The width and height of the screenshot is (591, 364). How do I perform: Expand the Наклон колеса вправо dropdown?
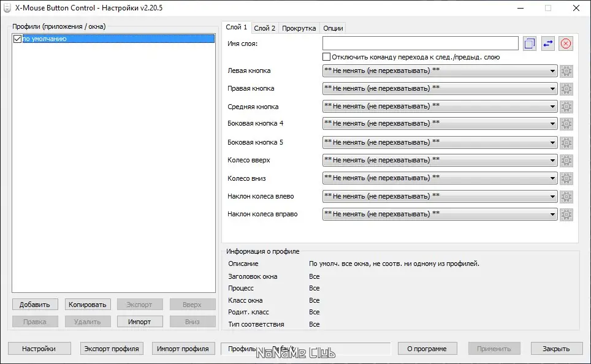(x=440, y=214)
